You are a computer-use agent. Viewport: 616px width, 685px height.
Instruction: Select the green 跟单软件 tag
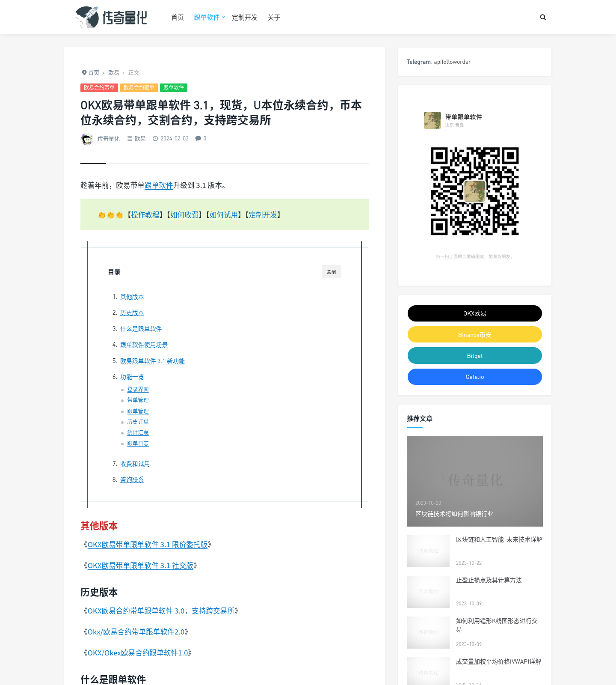tap(174, 88)
